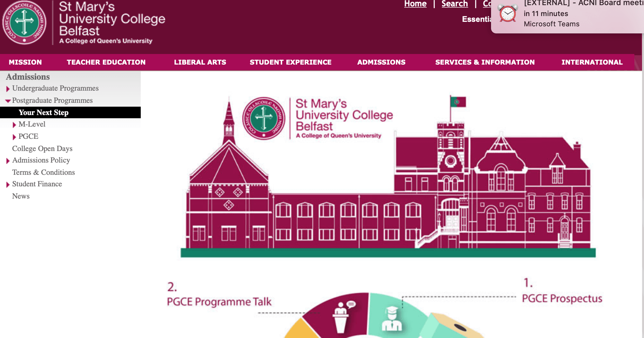Select the highlighted Your Next Step item
This screenshot has height=338, width=644.
tap(70, 112)
